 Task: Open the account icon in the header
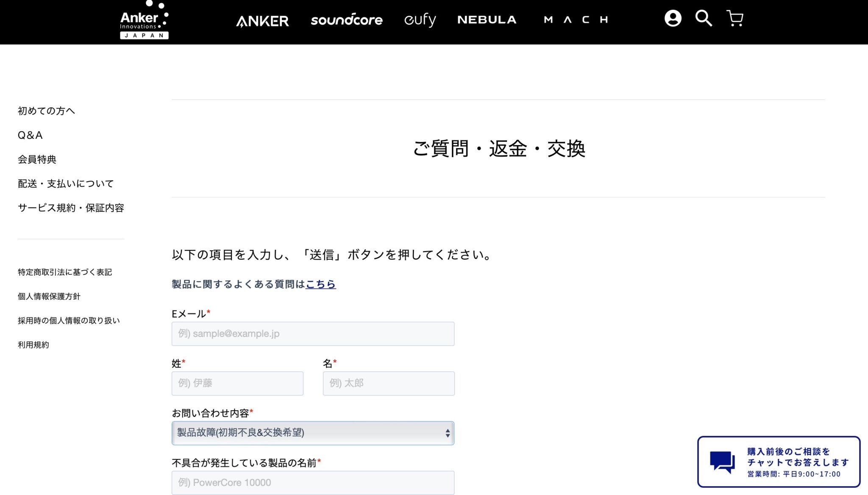673,19
